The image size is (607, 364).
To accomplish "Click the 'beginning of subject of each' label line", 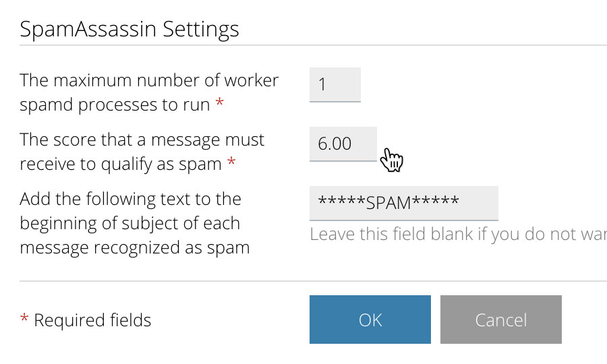I will (129, 223).
